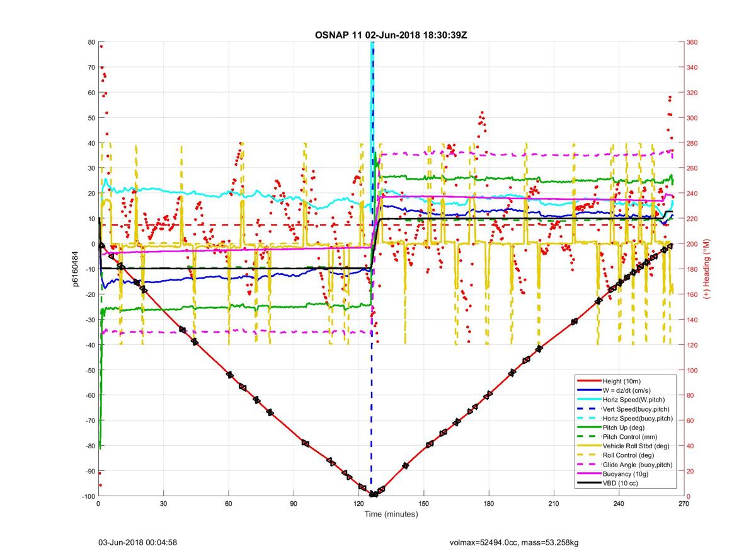
Task: Click x-axis tick label '240'
Action: click(x=619, y=503)
